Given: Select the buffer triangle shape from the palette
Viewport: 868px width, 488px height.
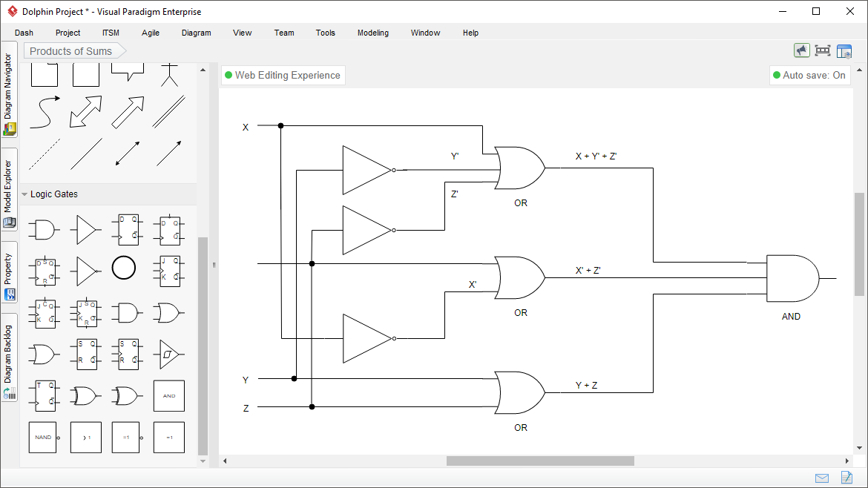Looking at the screenshot, I should (x=85, y=229).
